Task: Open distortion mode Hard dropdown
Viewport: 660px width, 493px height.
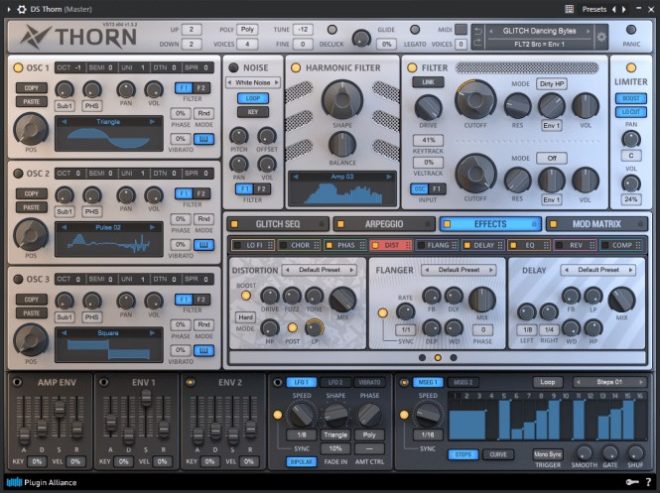Action: [245, 317]
